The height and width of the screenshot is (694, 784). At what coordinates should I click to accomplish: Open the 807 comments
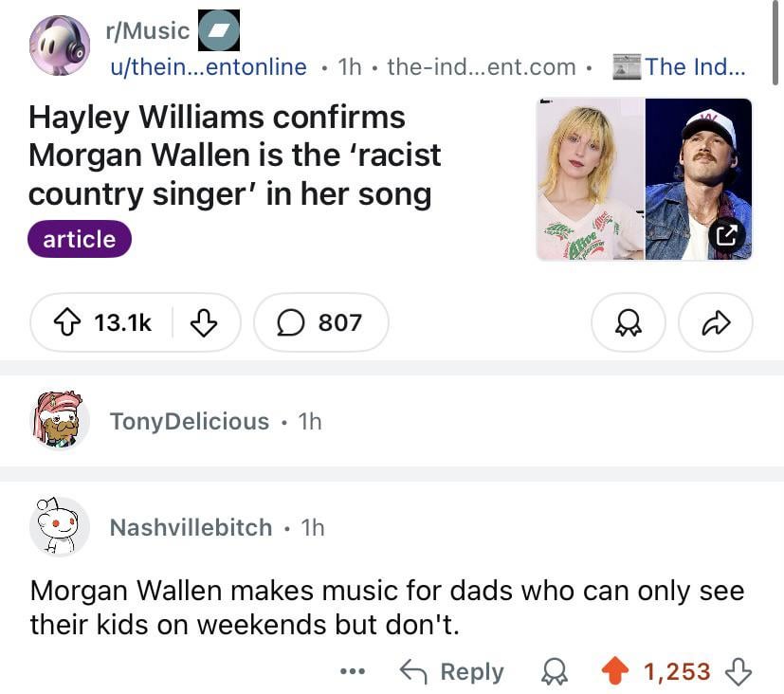coord(320,323)
